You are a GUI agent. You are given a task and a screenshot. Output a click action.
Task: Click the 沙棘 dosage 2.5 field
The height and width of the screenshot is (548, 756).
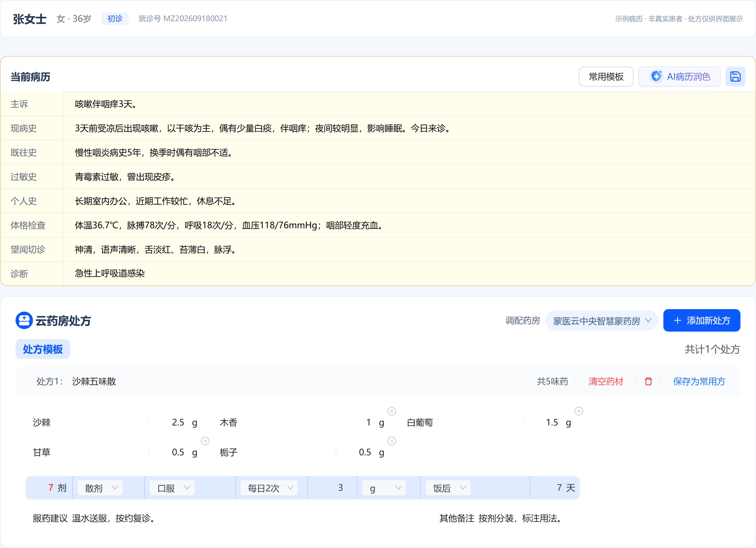pyautogui.click(x=178, y=423)
